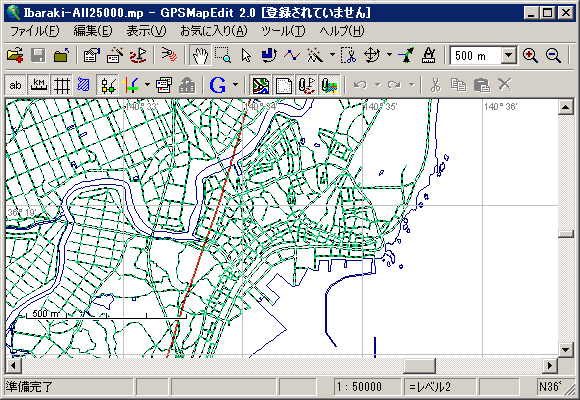Open the 500 m scale combo box
This screenshot has height=400, width=580.
pyautogui.click(x=483, y=56)
